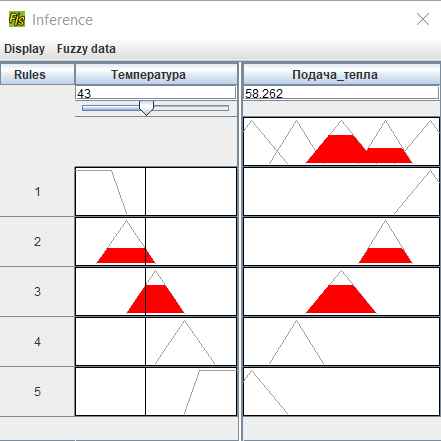Viewport: 441px width, 441px height.
Task: Click rule 1 Подача_тепла output plot
Action: [342, 191]
